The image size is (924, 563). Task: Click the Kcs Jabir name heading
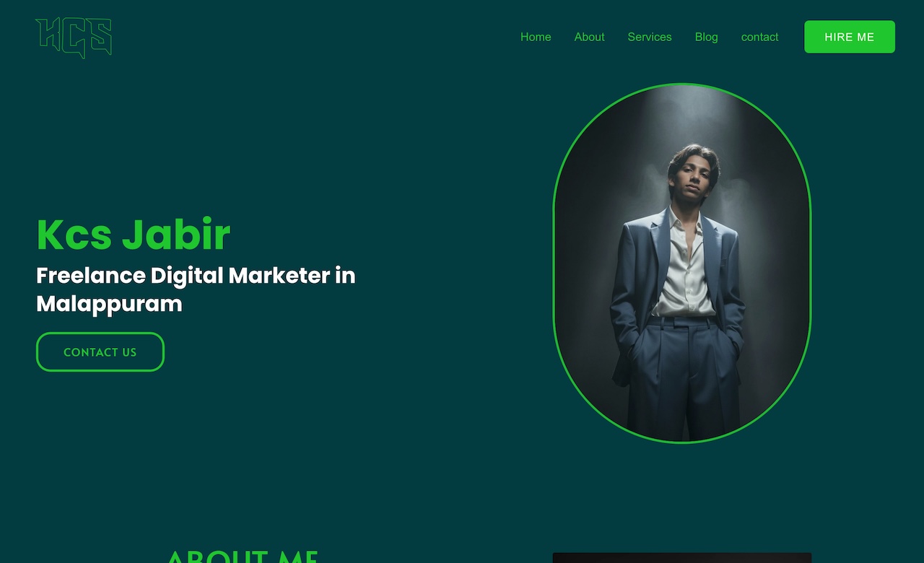point(134,235)
